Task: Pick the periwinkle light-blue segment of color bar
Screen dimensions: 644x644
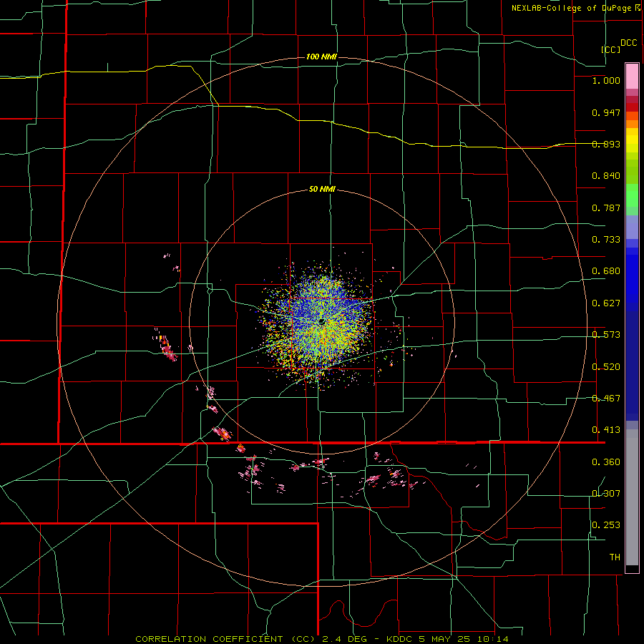Action: tap(632, 227)
